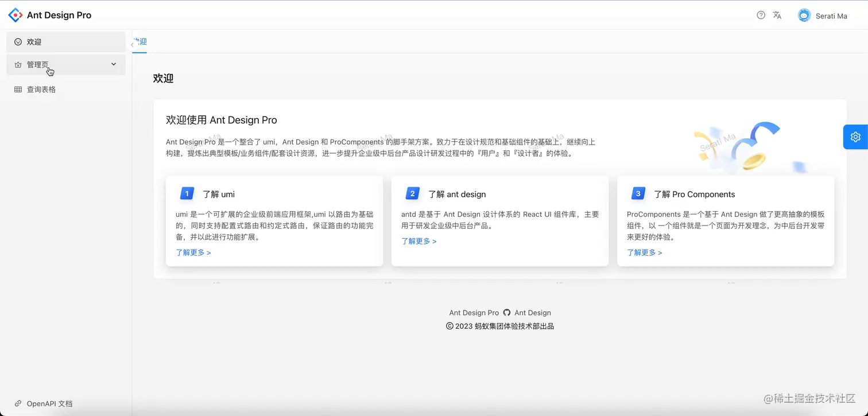Open the floating theme settings gear
The image size is (868, 416).
click(855, 137)
